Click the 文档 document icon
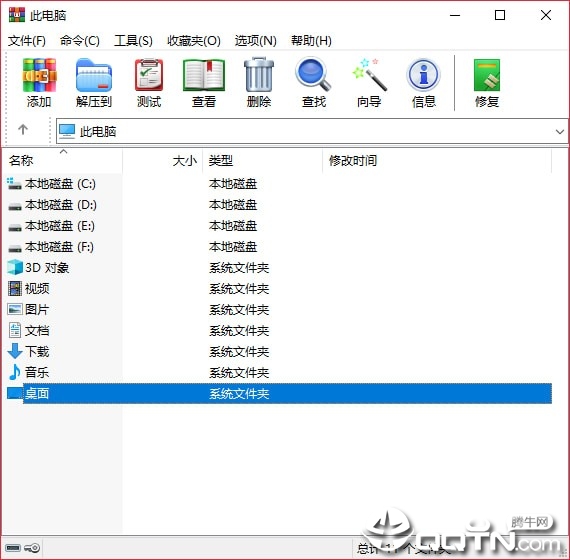570x560 pixels. pyautogui.click(x=15, y=331)
